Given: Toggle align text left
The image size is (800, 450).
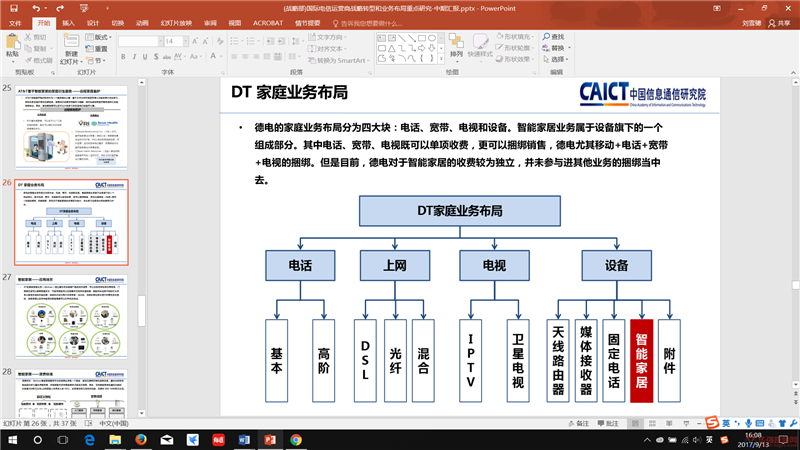Looking at the screenshot, I should [234, 57].
